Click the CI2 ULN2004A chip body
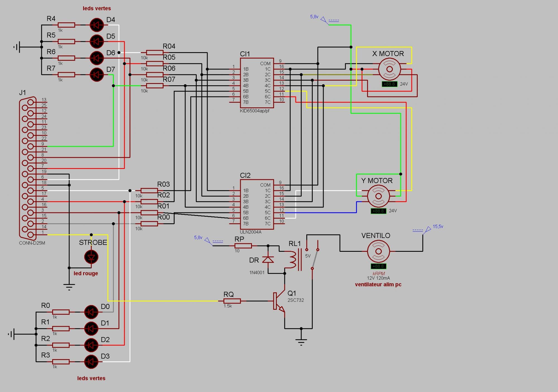 click(x=257, y=204)
